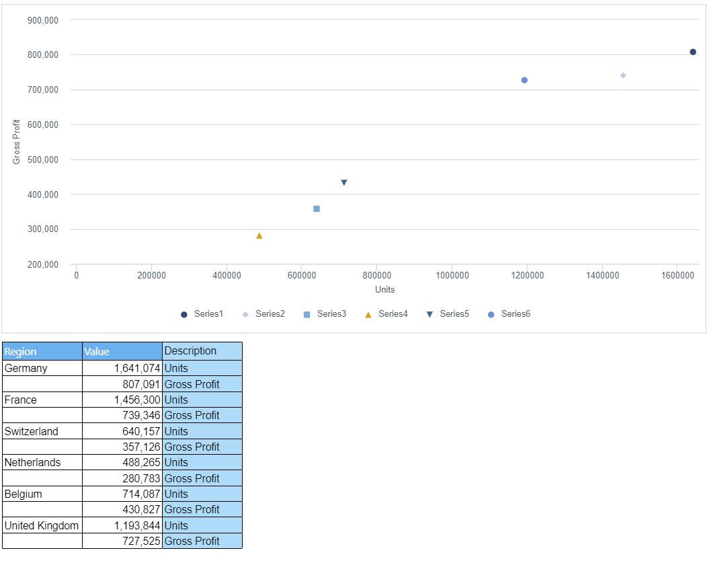Screen dimensions: 728x561
Task: Toggle Series1 in the chart legend
Action: (202, 314)
